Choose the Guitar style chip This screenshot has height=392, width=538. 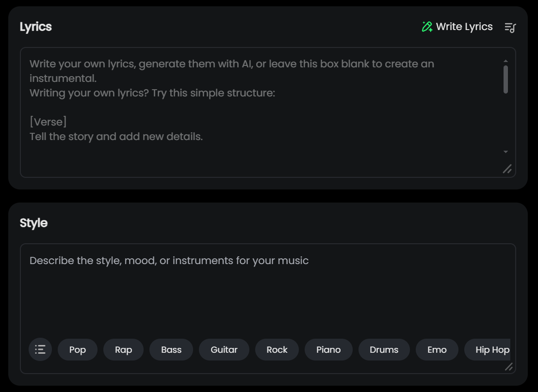tap(224, 349)
